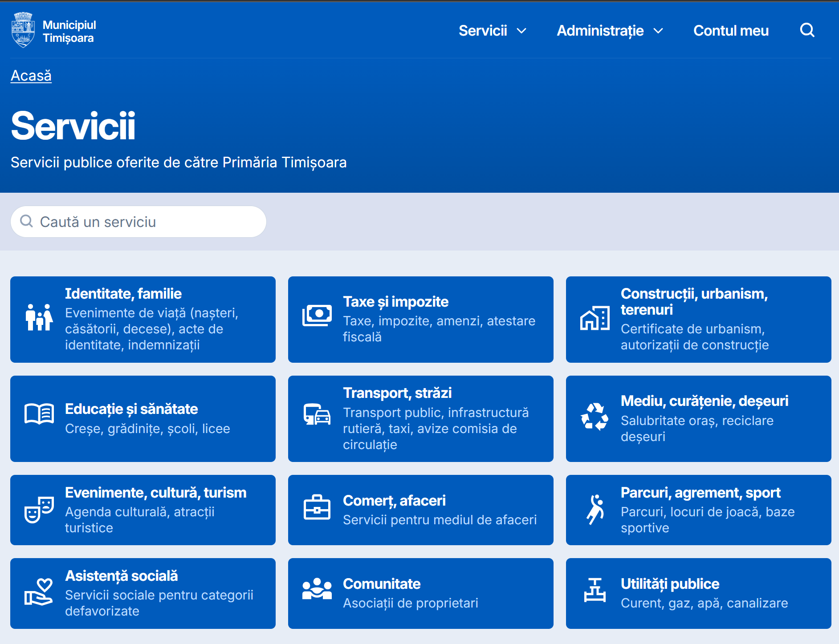Screen dimensions: 839x644
Task: Click the theater masks icon for Evenimente
Action: coord(39,510)
